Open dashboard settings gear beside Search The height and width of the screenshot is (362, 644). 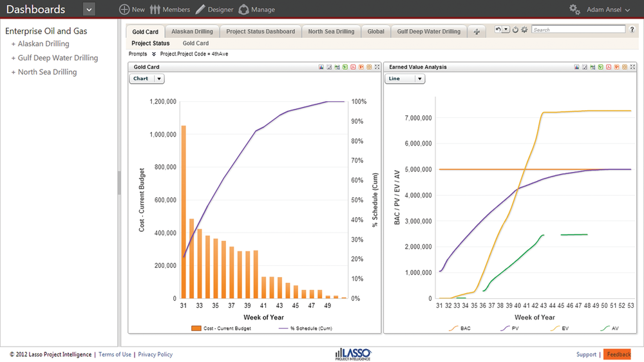coord(524,30)
